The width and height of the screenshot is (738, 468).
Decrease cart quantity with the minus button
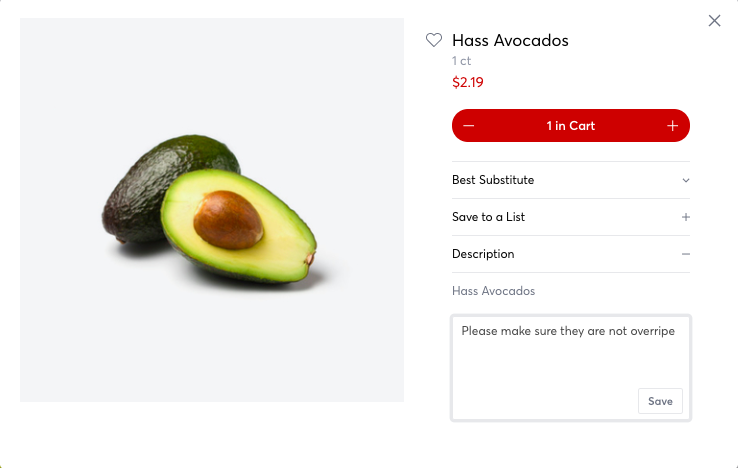[x=469, y=126]
